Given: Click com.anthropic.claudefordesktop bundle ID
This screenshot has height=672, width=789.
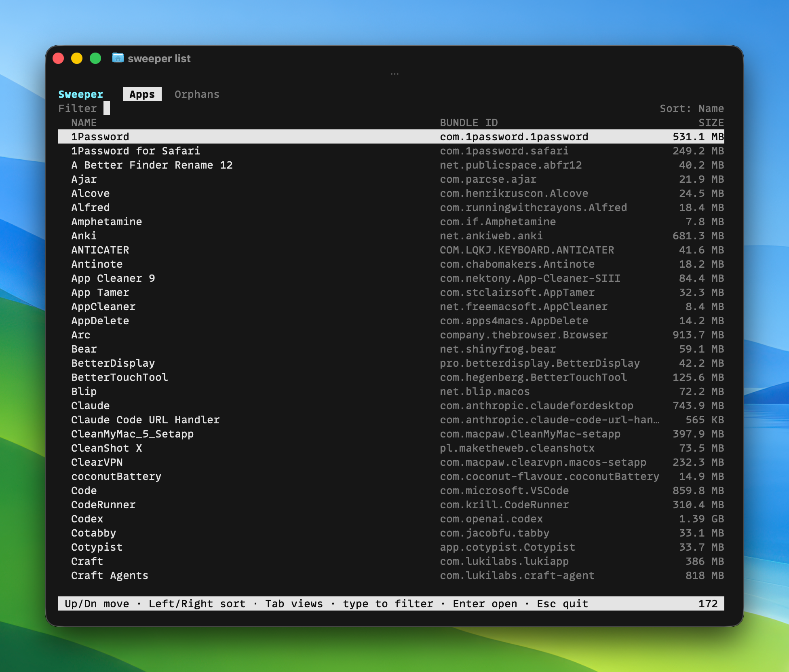Looking at the screenshot, I should tap(536, 406).
